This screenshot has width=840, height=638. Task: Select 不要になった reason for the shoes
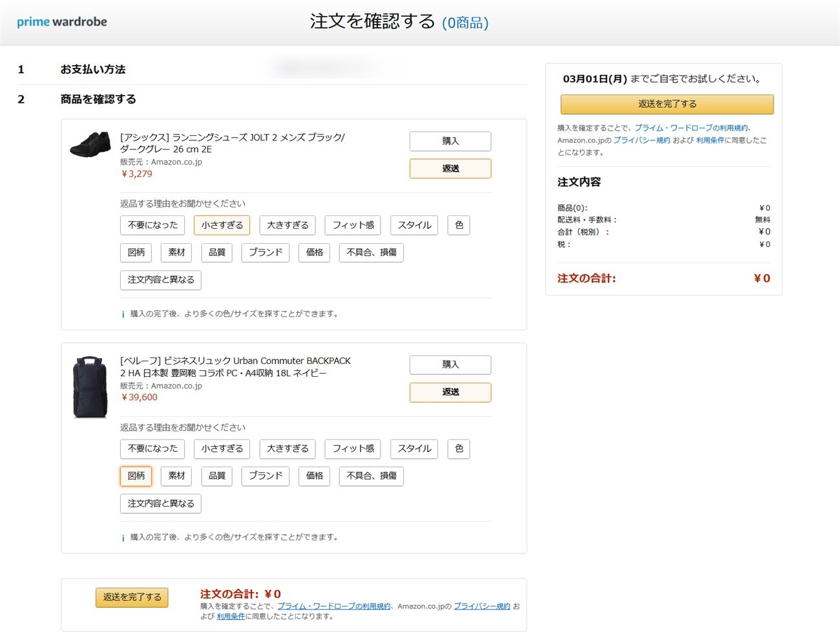152,225
